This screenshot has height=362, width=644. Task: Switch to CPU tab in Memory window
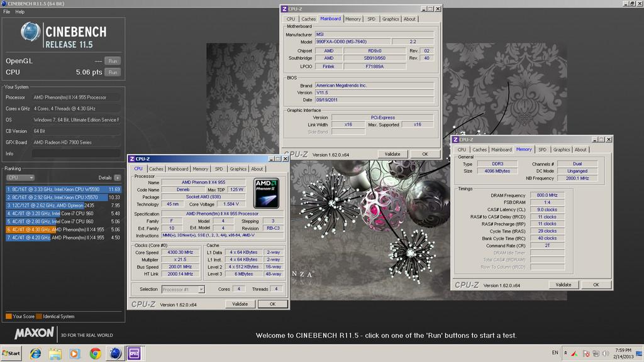tap(462, 150)
